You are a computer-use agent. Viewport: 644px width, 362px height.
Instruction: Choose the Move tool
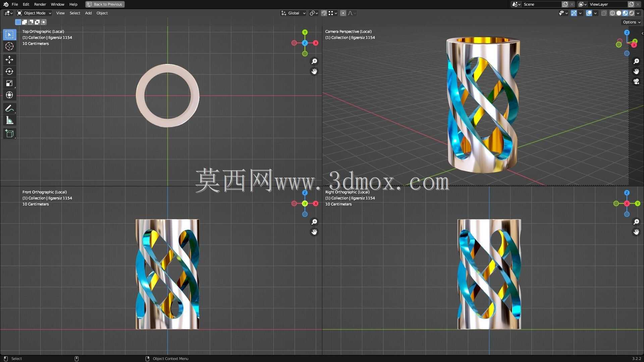9,60
